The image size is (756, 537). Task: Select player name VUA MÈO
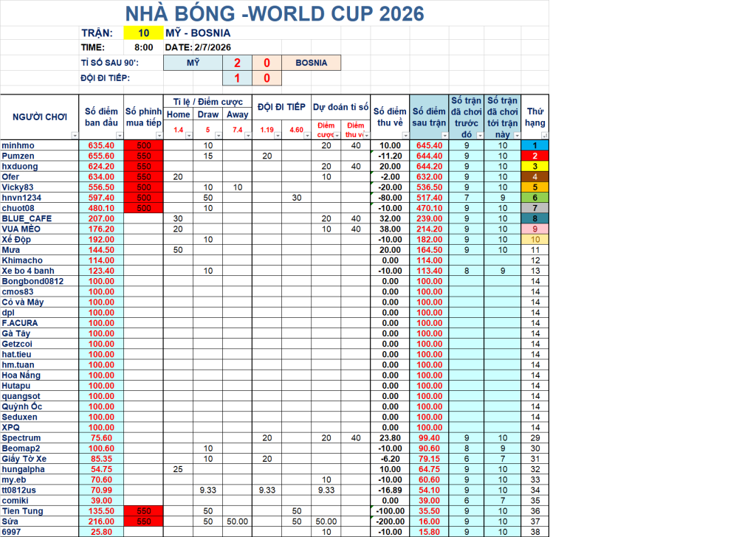[x=21, y=229]
